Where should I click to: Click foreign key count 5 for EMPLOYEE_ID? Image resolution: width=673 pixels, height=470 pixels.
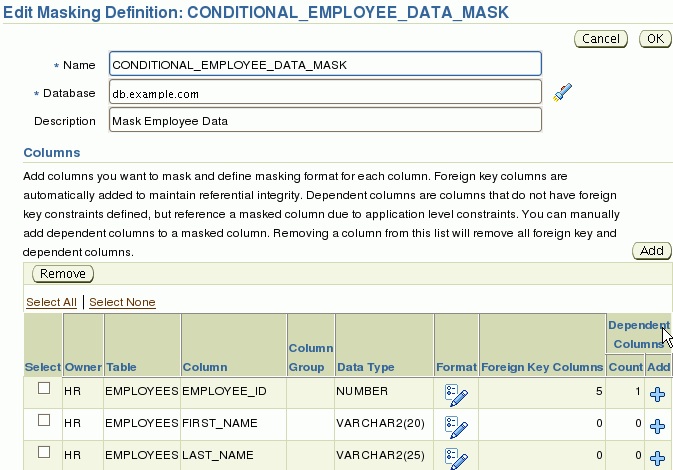[599, 391]
